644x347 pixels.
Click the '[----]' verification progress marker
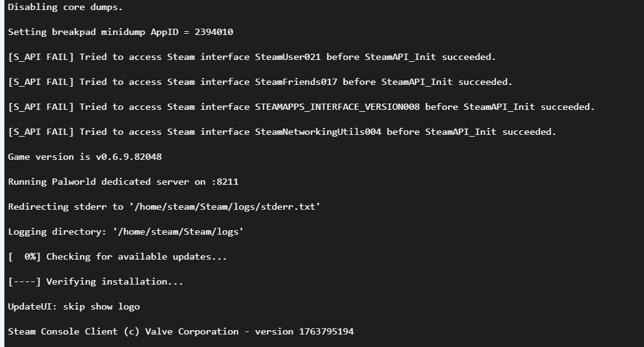24,281
